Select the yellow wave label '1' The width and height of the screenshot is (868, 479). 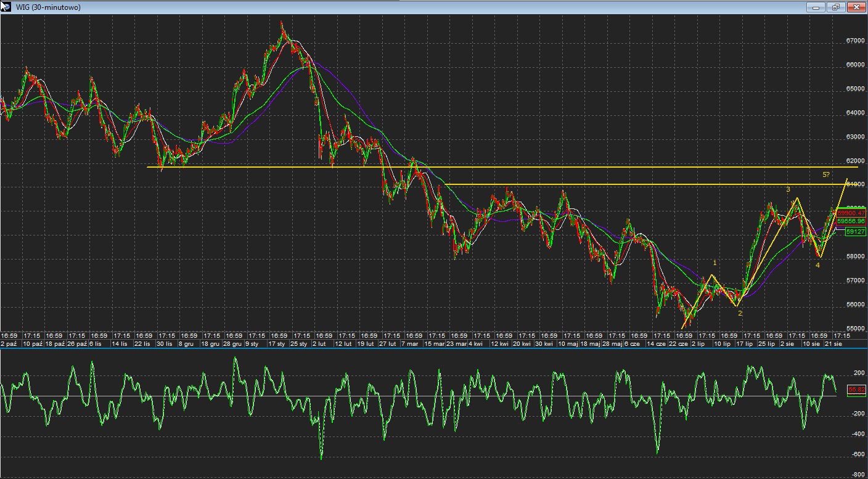click(714, 263)
